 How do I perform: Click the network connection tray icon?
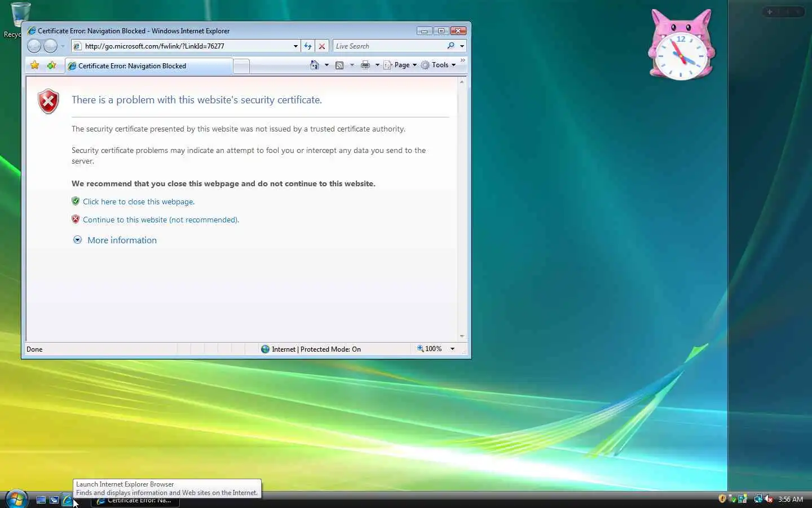tap(758, 499)
